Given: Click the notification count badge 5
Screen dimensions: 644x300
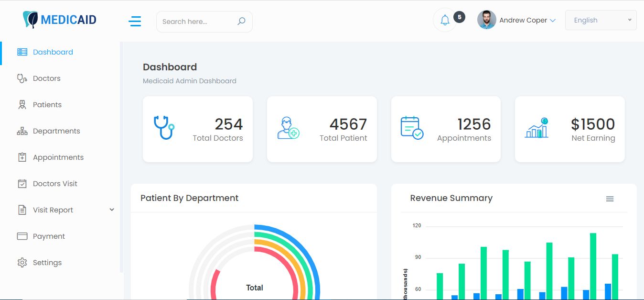Looking at the screenshot, I should 459,17.
